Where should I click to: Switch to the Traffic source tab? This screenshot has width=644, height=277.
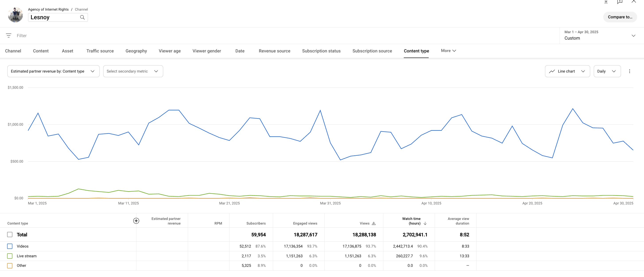pos(100,51)
